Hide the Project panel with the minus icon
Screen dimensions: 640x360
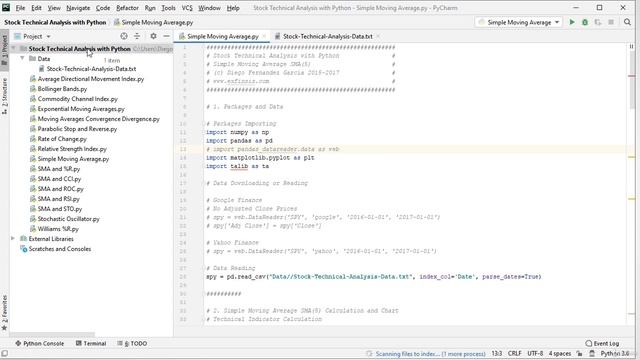[166, 36]
